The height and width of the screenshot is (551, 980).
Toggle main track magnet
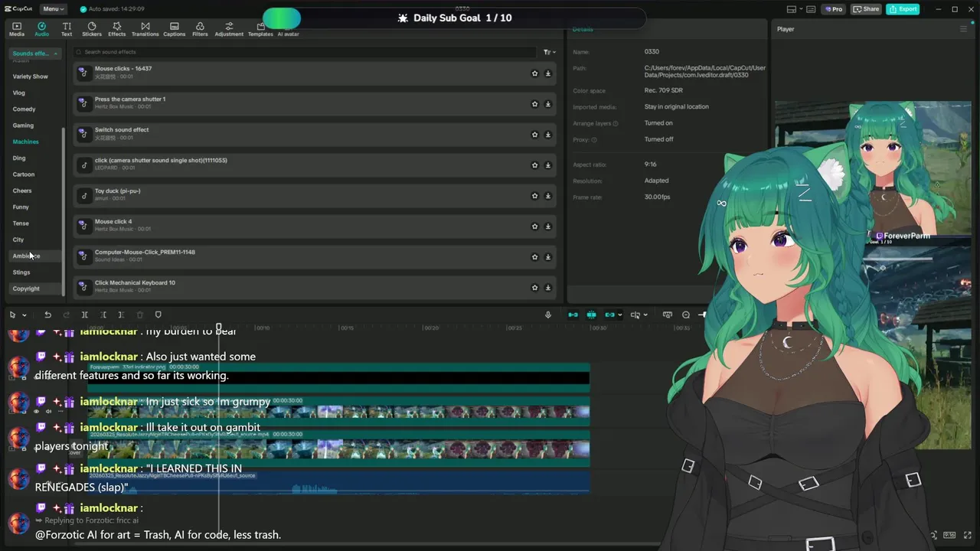pos(573,315)
